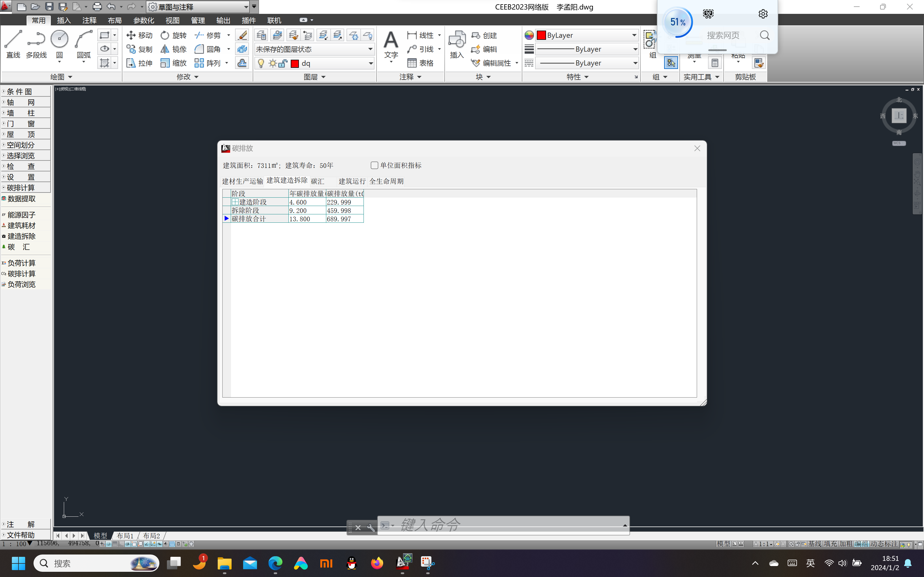Click 建筑耗材 in the sidebar
Image resolution: width=924 pixels, height=577 pixels.
pyautogui.click(x=21, y=226)
